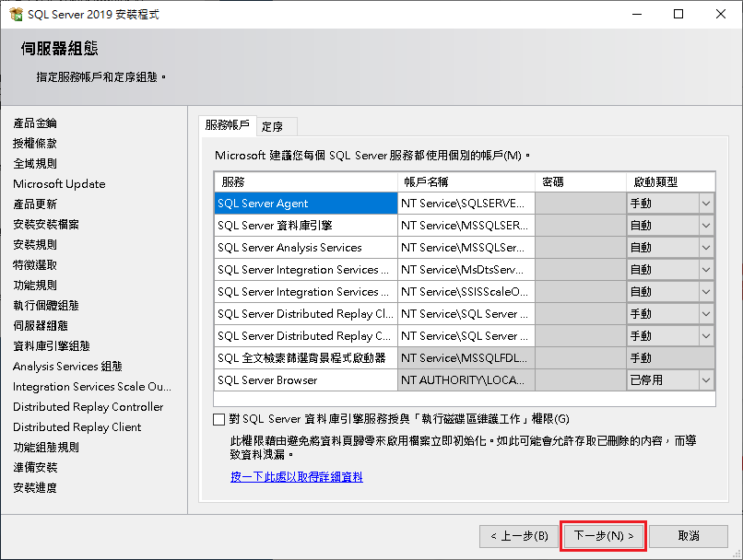The height and width of the screenshot is (560, 743).
Task: Open startup type dropdown for SQL Server 資料庫引擎
Action: (x=706, y=226)
